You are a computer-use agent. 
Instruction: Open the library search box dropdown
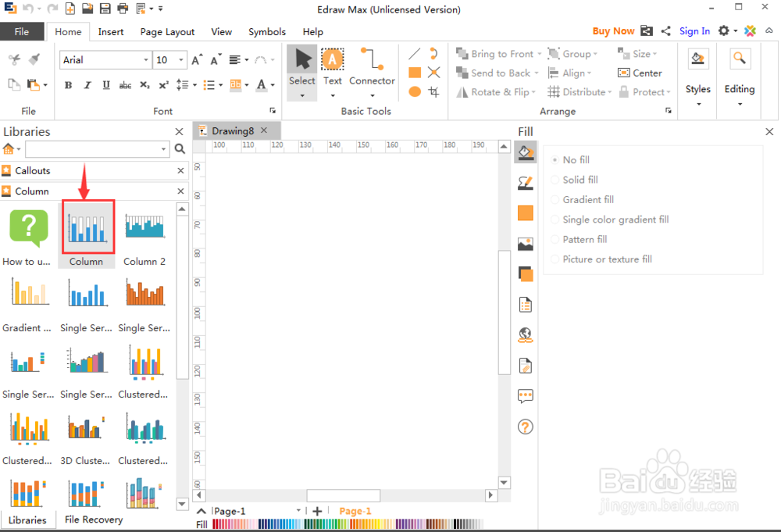point(163,148)
